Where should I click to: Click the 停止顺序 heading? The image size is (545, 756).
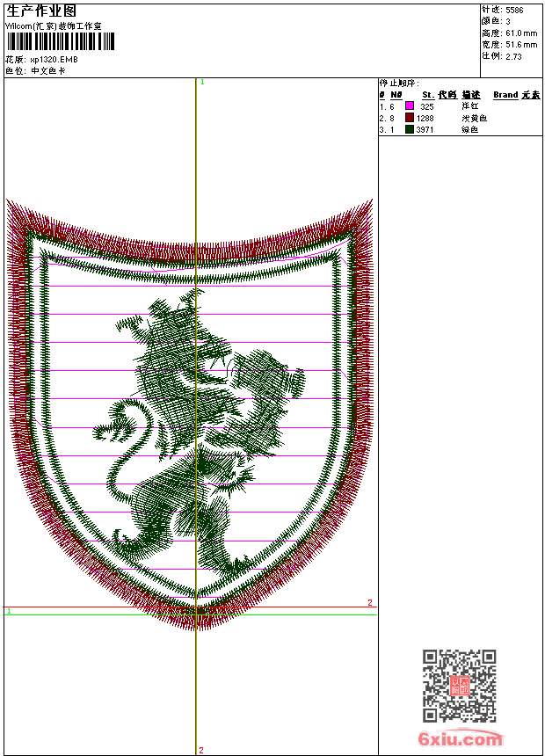(x=399, y=83)
